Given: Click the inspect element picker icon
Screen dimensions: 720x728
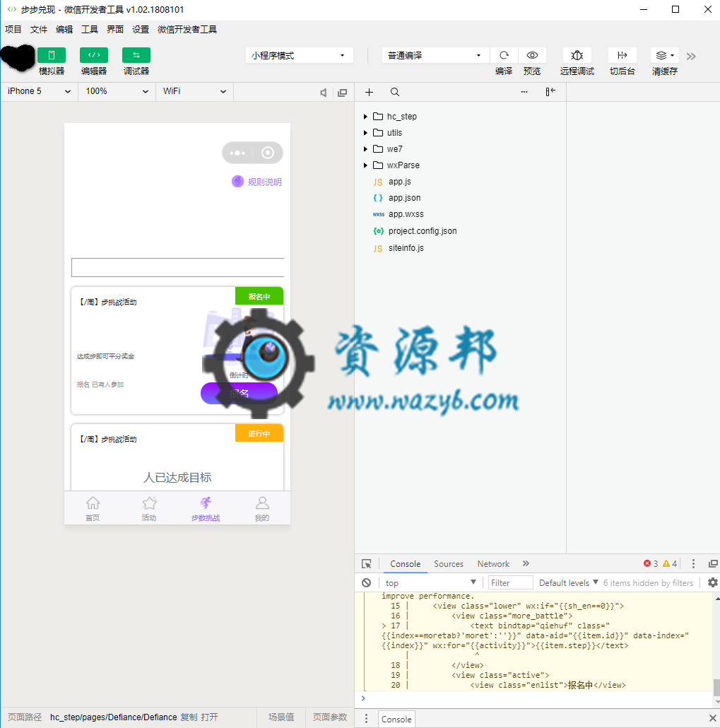Looking at the screenshot, I should pos(366,563).
